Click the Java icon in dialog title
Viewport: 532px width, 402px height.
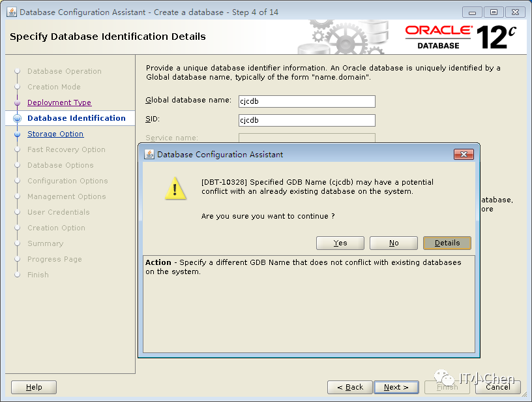[149, 155]
